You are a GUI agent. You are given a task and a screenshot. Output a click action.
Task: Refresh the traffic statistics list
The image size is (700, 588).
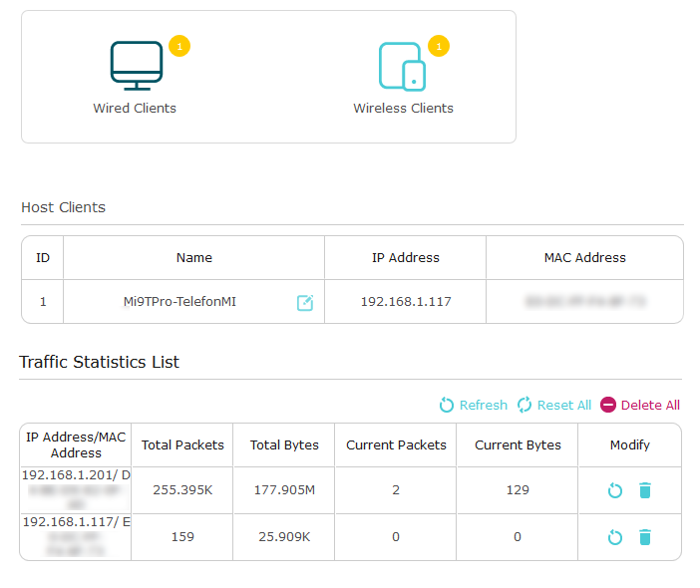[474, 405]
